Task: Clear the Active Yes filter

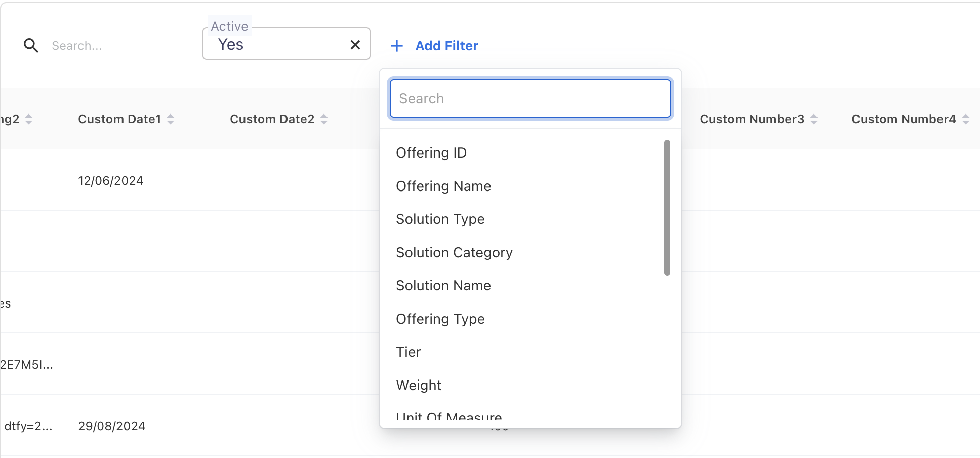Action: coord(355,45)
